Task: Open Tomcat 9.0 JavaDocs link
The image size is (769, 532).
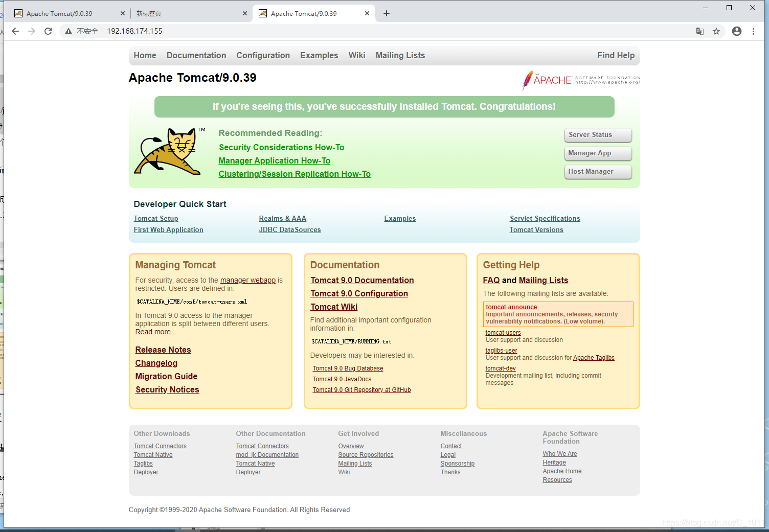Action: click(x=342, y=379)
